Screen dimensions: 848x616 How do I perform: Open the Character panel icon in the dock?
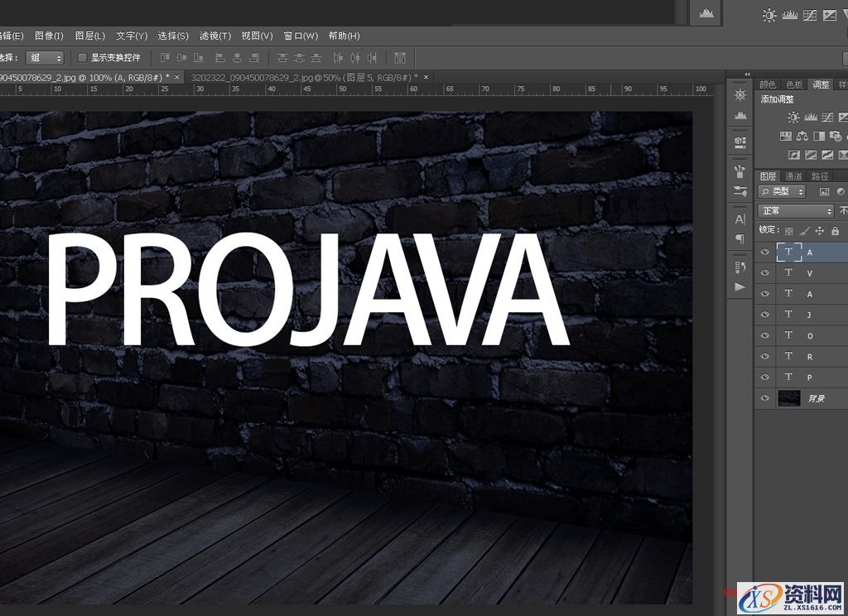[740, 219]
